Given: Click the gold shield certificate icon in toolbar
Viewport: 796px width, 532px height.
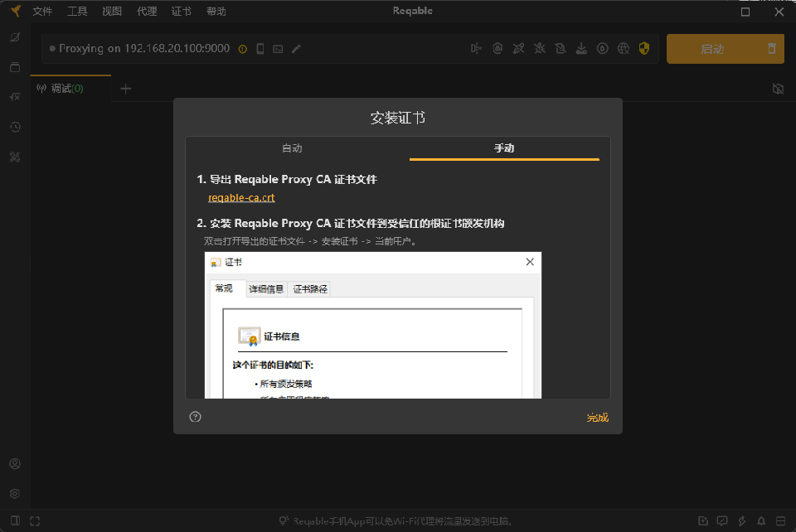Looking at the screenshot, I should (x=644, y=48).
